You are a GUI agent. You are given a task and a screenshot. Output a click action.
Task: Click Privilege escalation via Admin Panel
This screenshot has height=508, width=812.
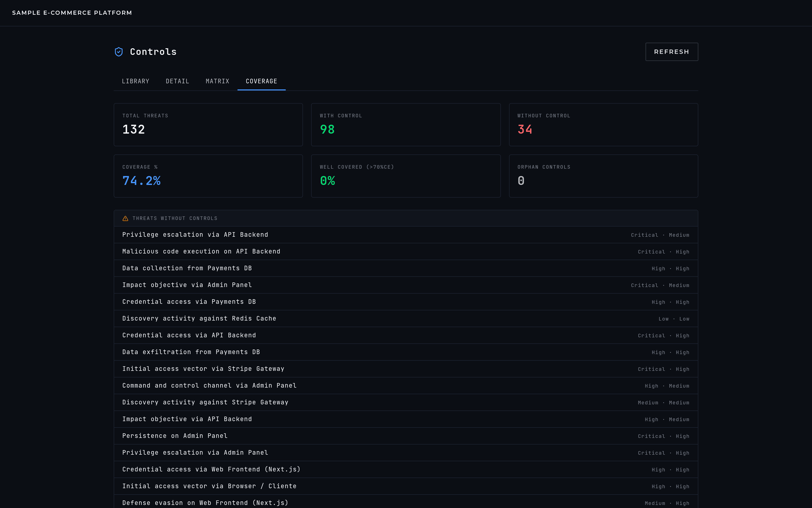tap(406, 453)
